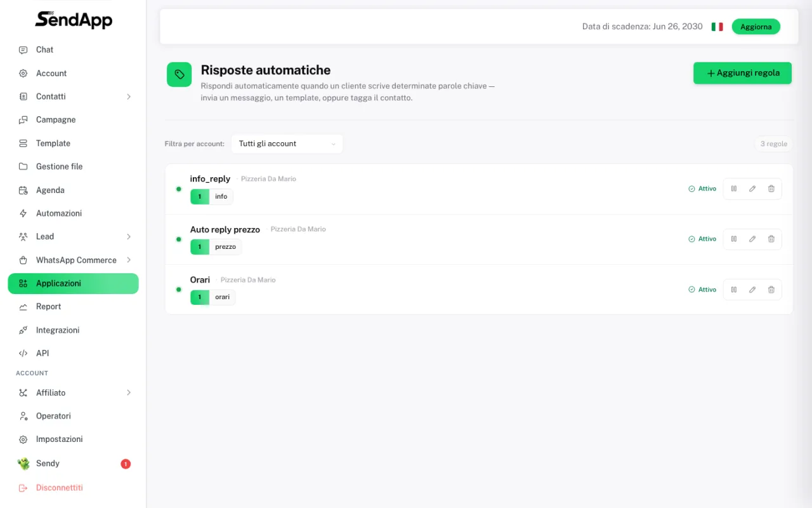This screenshot has width=812, height=508.
Task: Click the Italian flag language icon
Action: click(x=717, y=27)
